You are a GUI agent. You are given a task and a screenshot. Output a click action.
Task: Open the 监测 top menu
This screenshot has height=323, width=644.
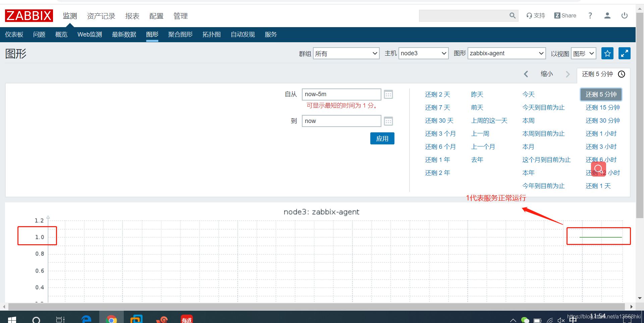coord(70,16)
